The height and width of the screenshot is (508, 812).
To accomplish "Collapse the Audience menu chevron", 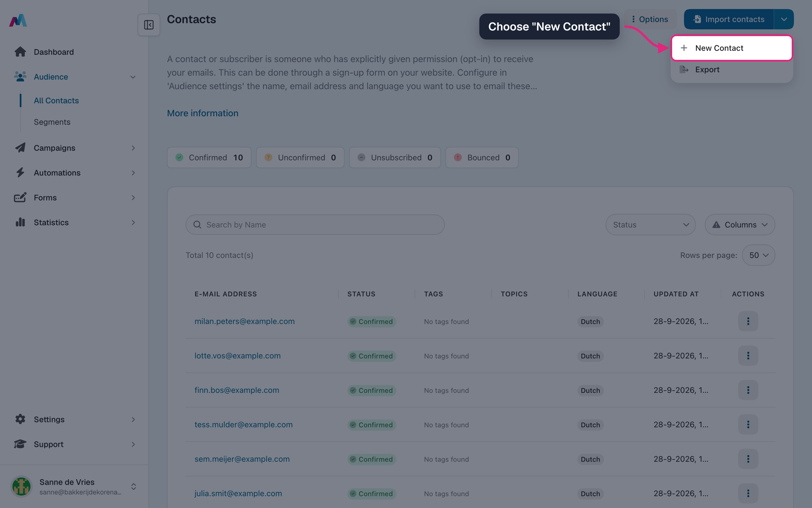I will [133, 77].
